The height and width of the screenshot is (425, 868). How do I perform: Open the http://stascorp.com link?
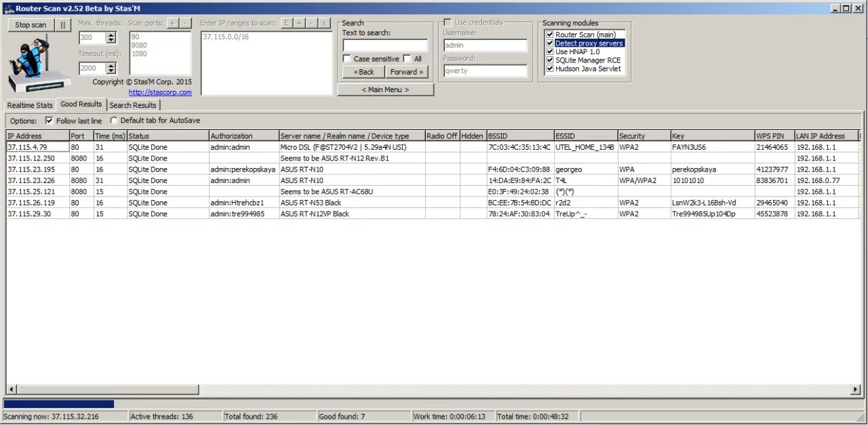coord(160,92)
